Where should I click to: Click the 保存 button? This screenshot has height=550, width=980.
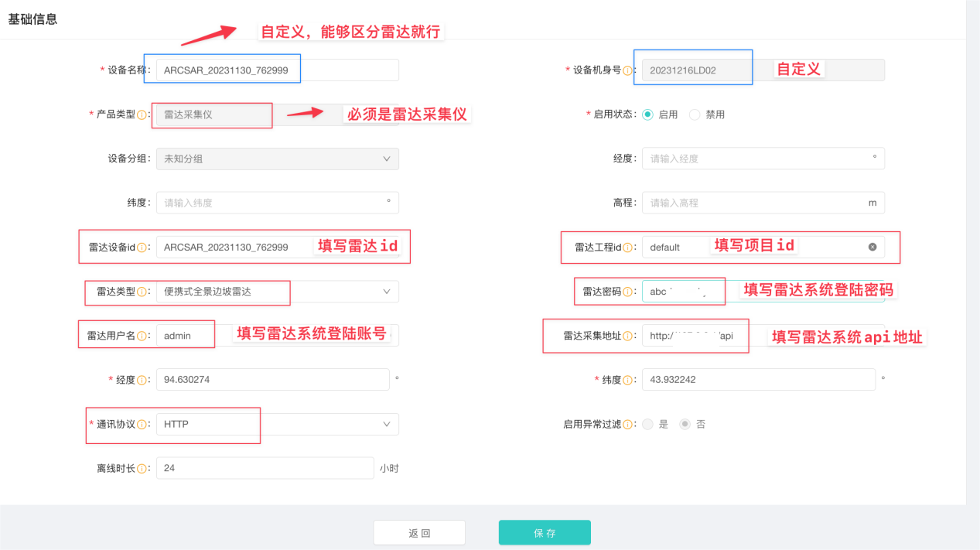click(x=545, y=533)
